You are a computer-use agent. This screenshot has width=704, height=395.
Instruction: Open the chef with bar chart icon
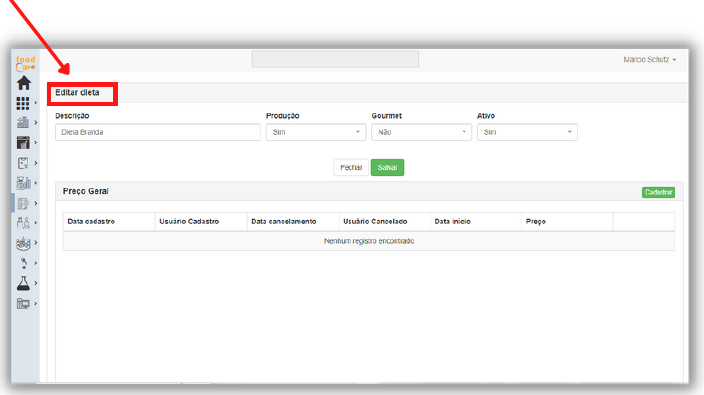click(23, 183)
